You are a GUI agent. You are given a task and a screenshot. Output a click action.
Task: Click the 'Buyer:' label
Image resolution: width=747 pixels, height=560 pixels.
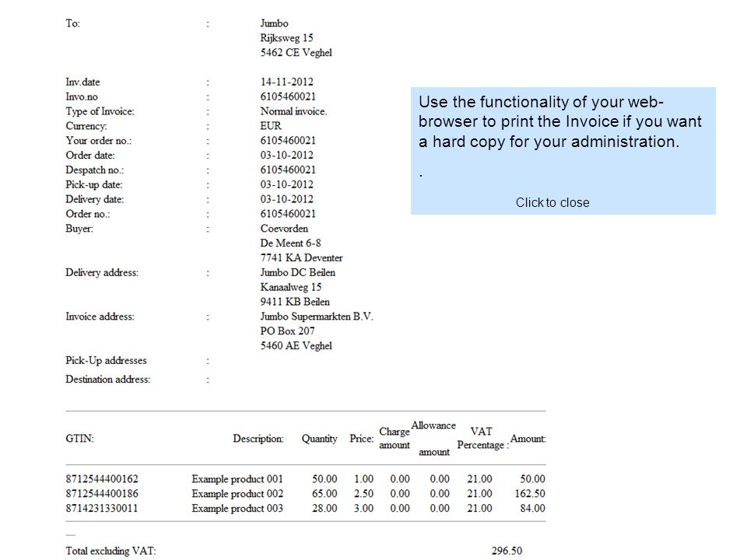(79, 229)
